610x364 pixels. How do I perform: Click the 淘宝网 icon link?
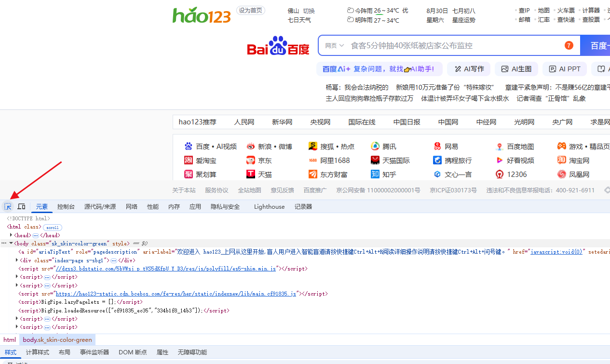(x=562, y=160)
